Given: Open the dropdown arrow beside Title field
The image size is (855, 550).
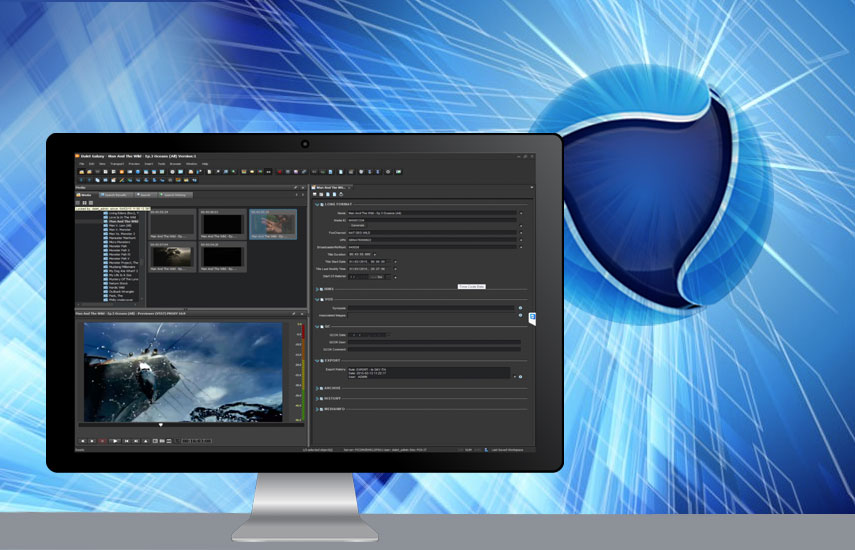Looking at the screenshot, I should 521,213.
